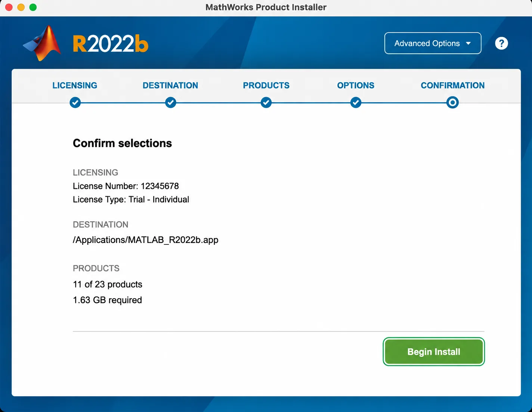Screen dimensions: 532x412
Task: Click the help question mark icon
Action: point(501,43)
